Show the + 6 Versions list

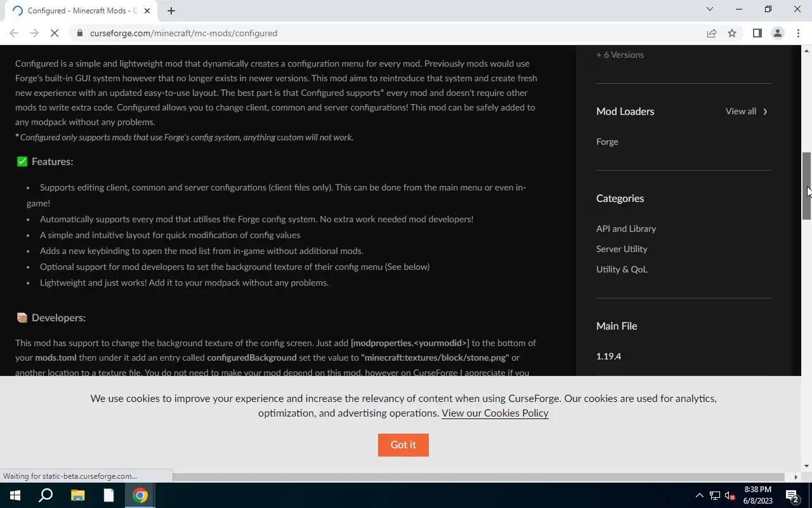[620, 55]
